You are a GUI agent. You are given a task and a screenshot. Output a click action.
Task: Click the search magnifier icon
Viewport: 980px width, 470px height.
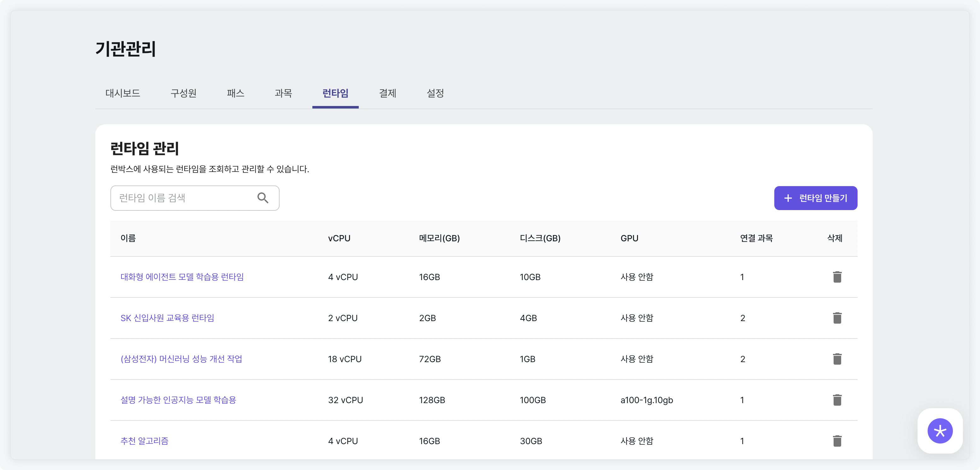click(263, 198)
